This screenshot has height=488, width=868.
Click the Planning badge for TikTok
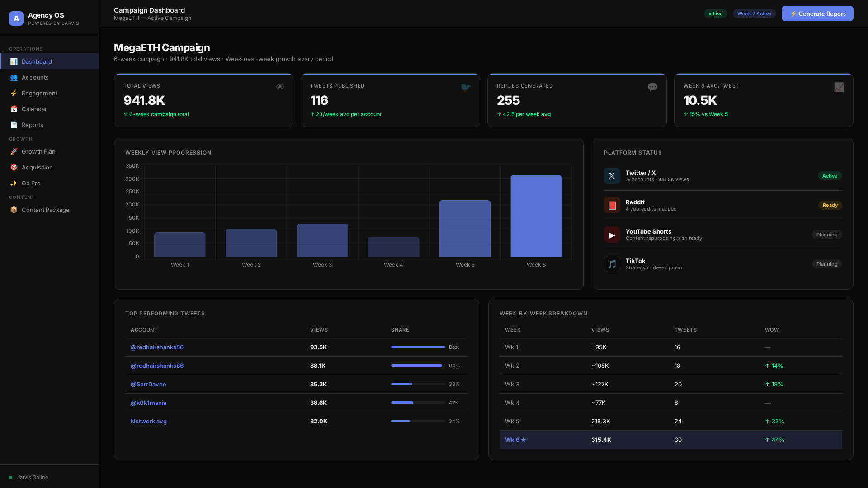(x=827, y=264)
